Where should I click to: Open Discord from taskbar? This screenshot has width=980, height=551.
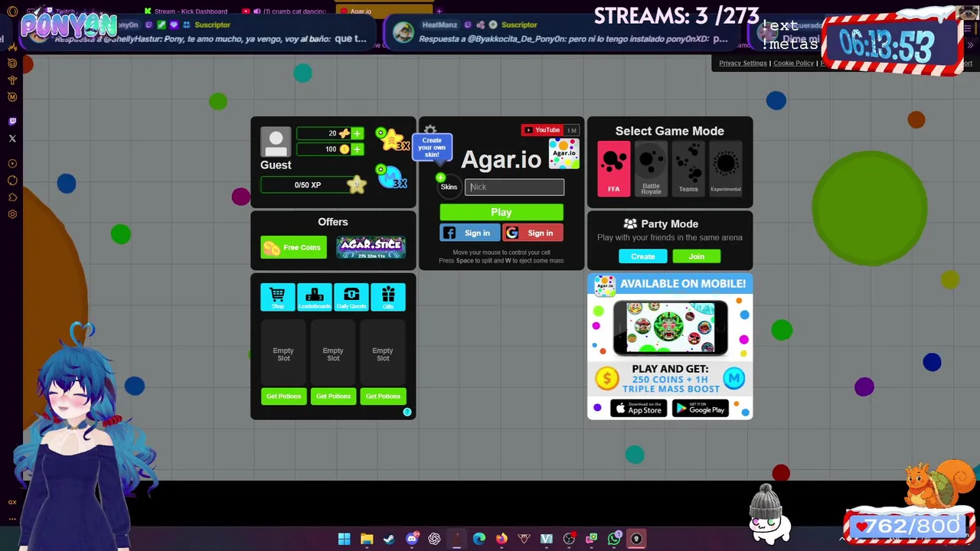point(412,539)
